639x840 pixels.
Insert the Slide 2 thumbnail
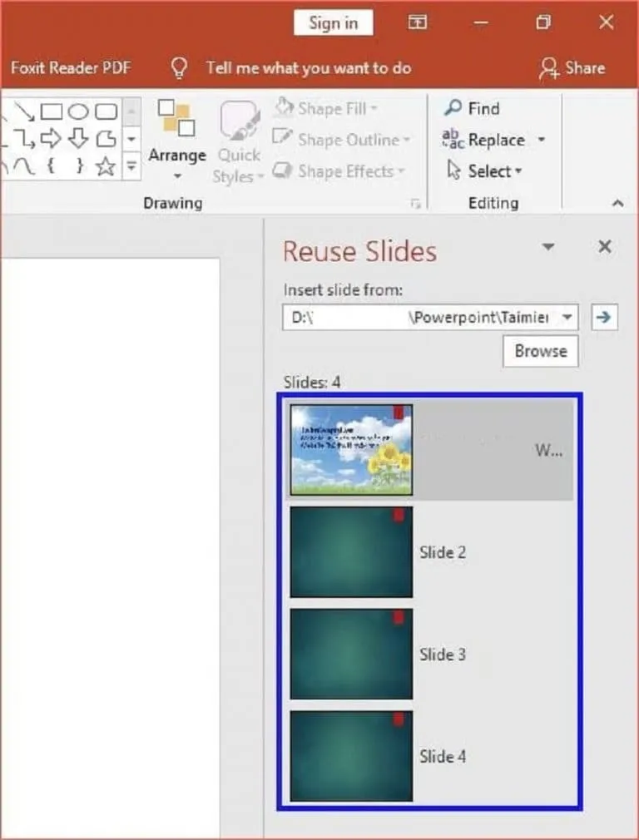351,551
